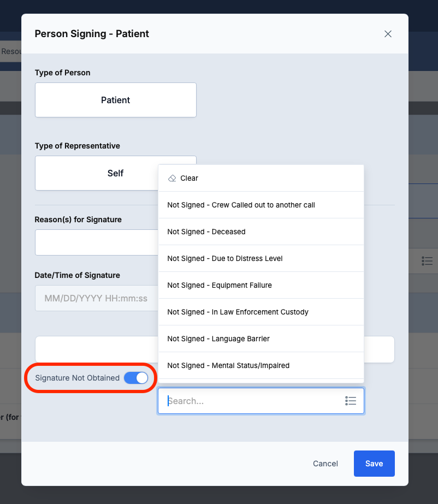This screenshot has height=504, width=438.
Task: Click Cancel to dismiss the dialog
Action: 325,464
